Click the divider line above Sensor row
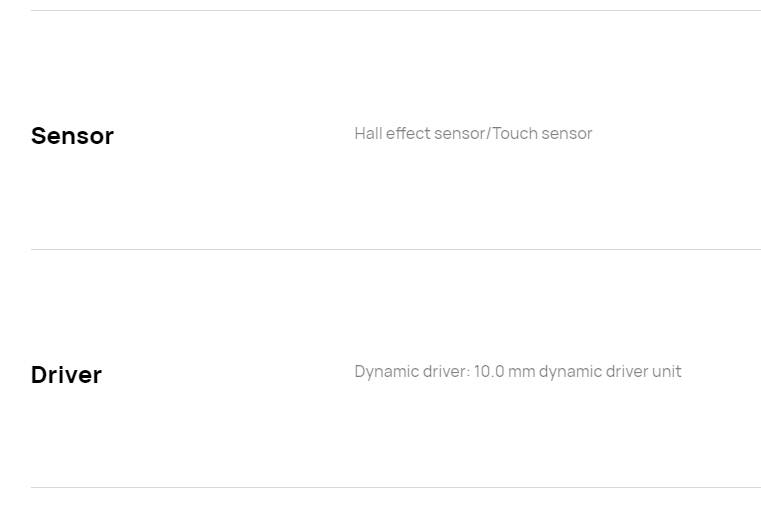The height and width of the screenshot is (509, 761). click(x=396, y=10)
